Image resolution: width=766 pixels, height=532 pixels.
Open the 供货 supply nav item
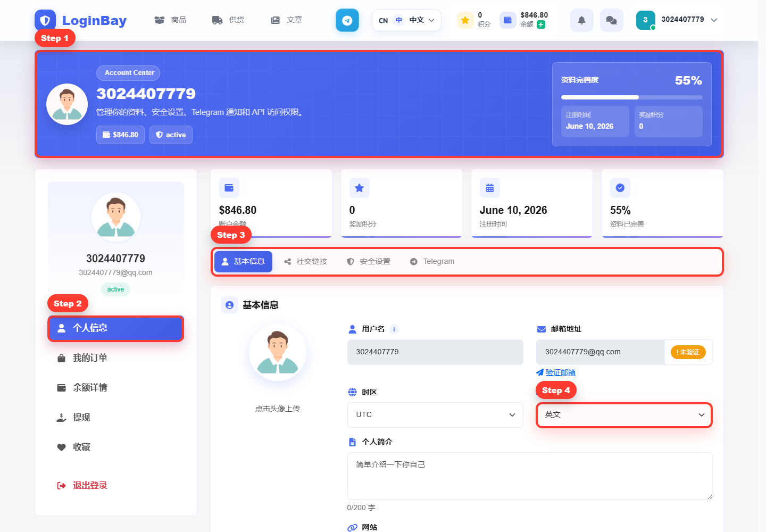228,20
